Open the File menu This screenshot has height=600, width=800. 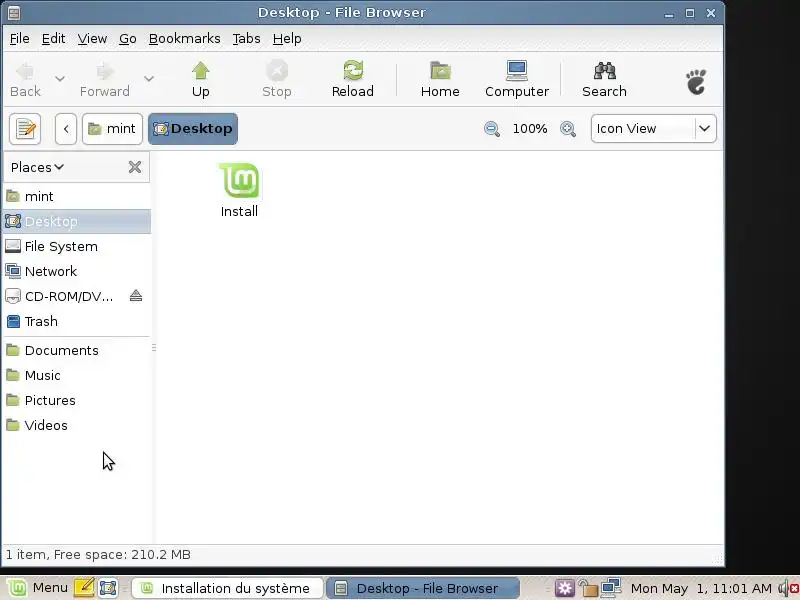[19, 39]
